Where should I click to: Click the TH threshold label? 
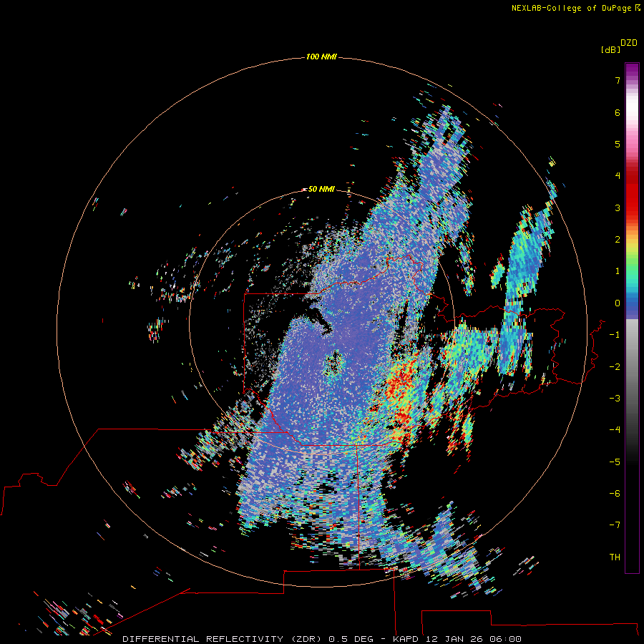615,557
